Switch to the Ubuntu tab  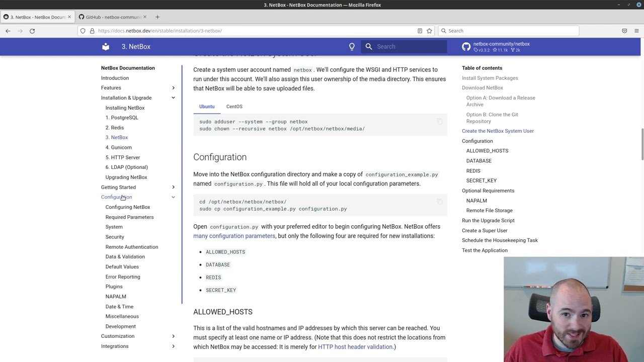tap(207, 107)
